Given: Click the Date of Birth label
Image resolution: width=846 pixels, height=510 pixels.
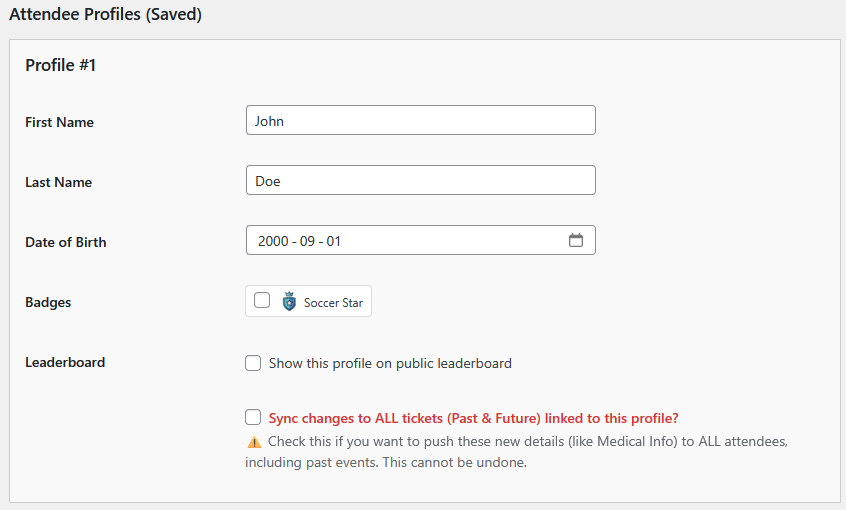Looking at the screenshot, I should coord(65,242).
